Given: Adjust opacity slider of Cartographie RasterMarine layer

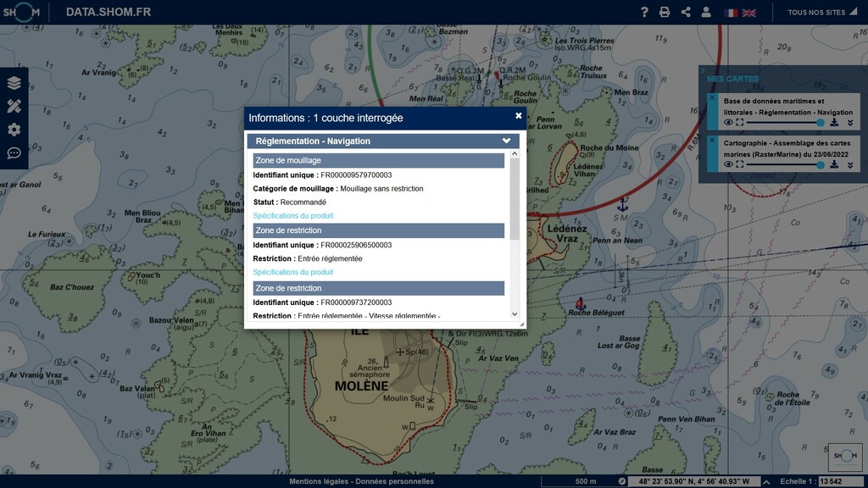Looking at the screenshot, I should pos(785,164).
